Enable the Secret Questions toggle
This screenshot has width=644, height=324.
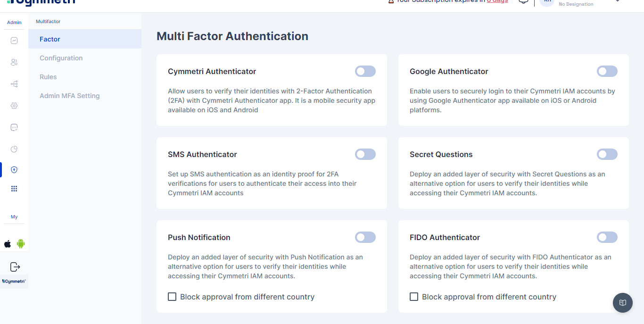coord(607,154)
